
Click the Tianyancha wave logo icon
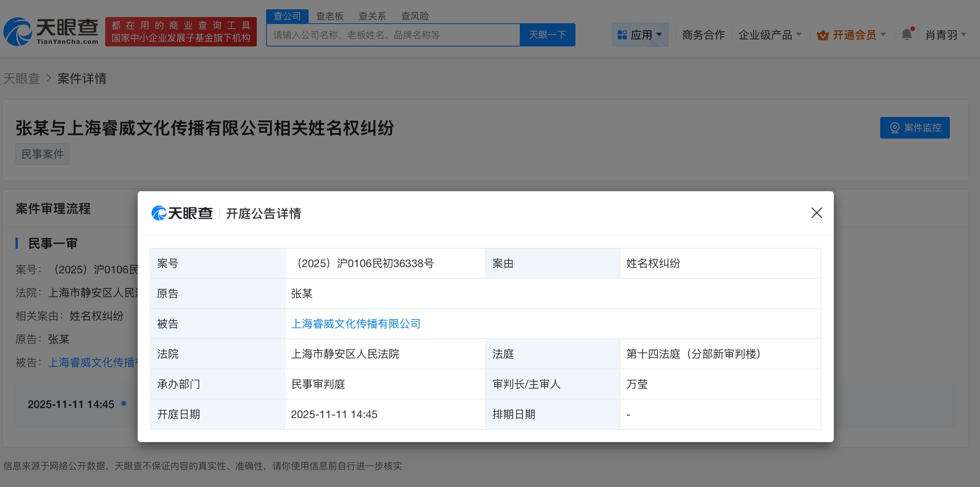pyautogui.click(x=18, y=31)
